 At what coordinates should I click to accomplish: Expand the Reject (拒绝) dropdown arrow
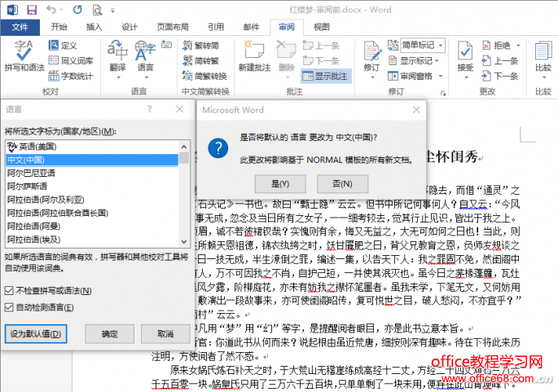coord(518,46)
